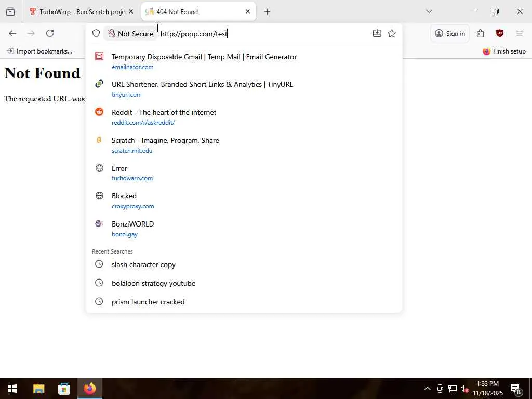This screenshot has height=399, width=532.
Task: Go back with the back arrow
Action: tap(12, 33)
